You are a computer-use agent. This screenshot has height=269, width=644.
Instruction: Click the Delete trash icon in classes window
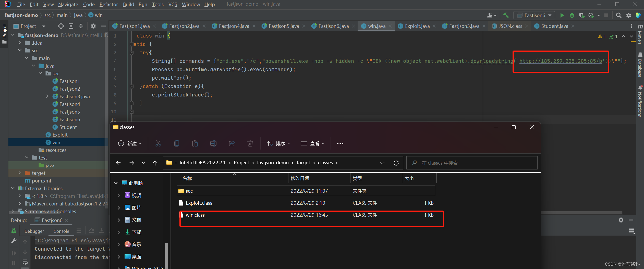pos(250,143)
